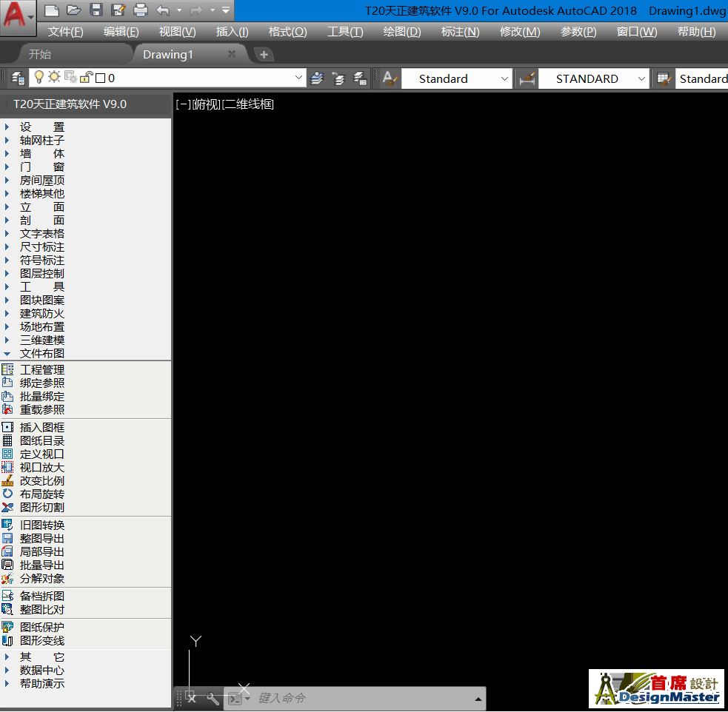Click the Save As icon
Image resolution: width=728 pixels, height=712 pixels.
pyautogui.click(x=118, y=10)
